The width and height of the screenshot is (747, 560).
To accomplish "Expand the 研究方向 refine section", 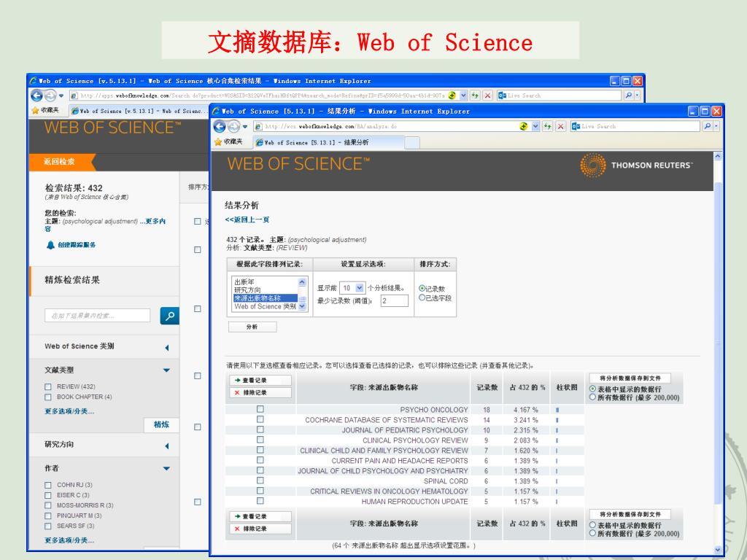I will click(167, 446).
